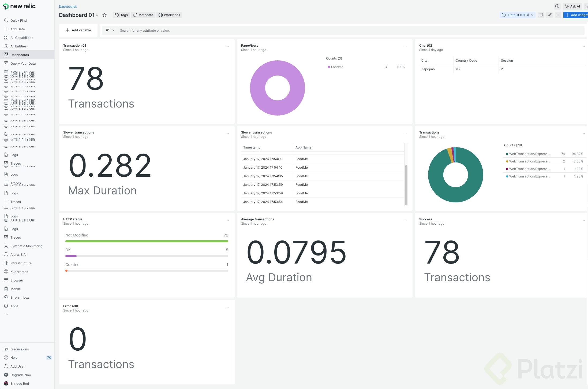The image size is (588, 389).
Task: Click the attribute search filter field
Action: [348, 31]
